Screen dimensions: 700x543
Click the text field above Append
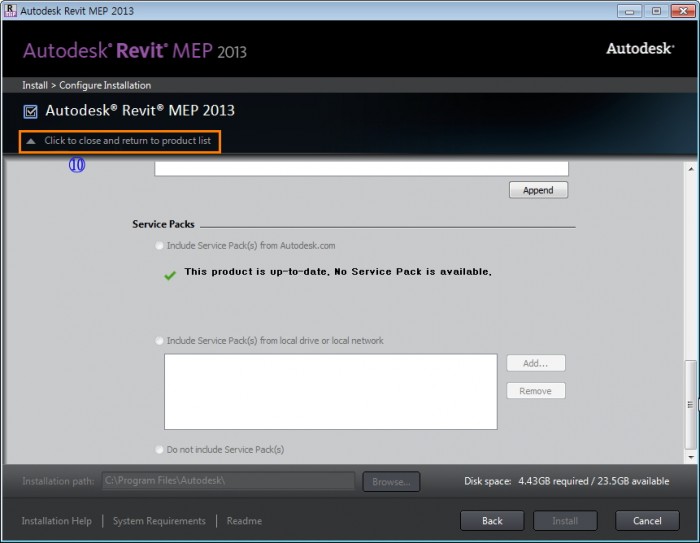(x=360, y=169)
